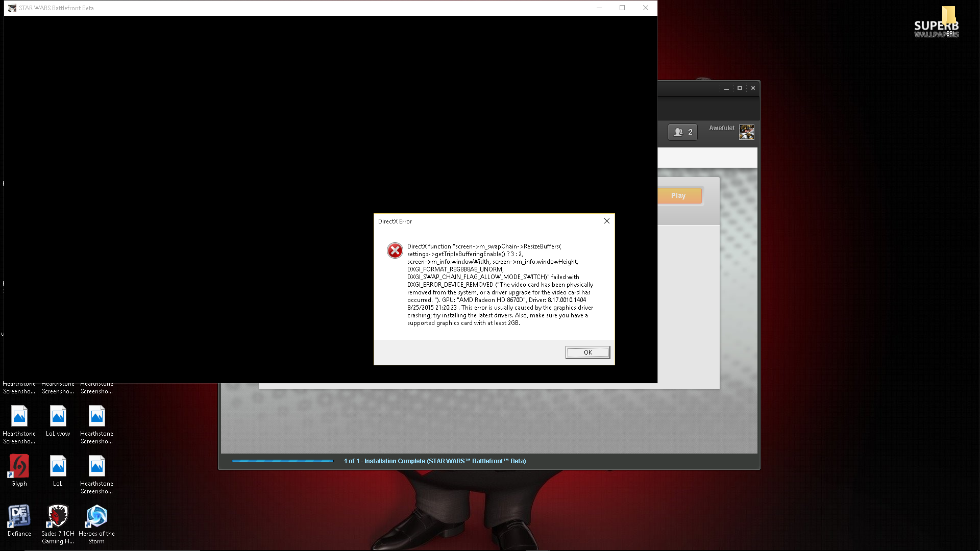980x551 pixels.
Task: Click OK in the DirectX Error dialog
Action: 587,353
